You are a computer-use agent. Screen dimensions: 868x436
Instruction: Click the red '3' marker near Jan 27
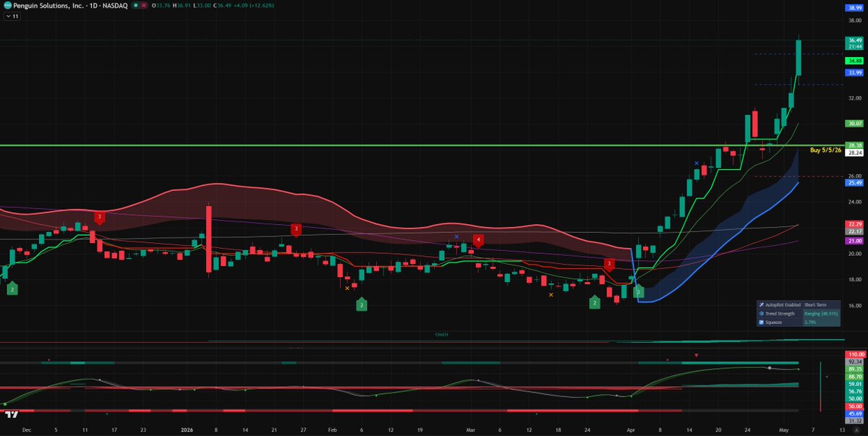(295, 229)
